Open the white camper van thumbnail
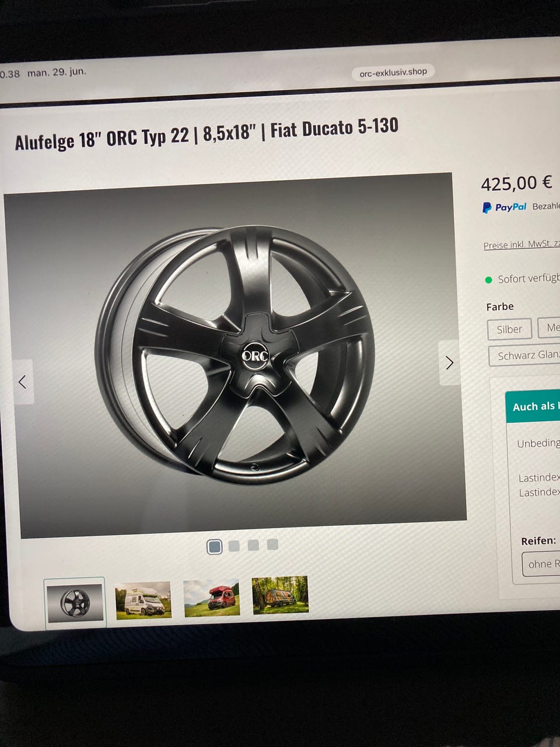The width and height of the screenshot is (560, 747). click(x=143, y=600)
